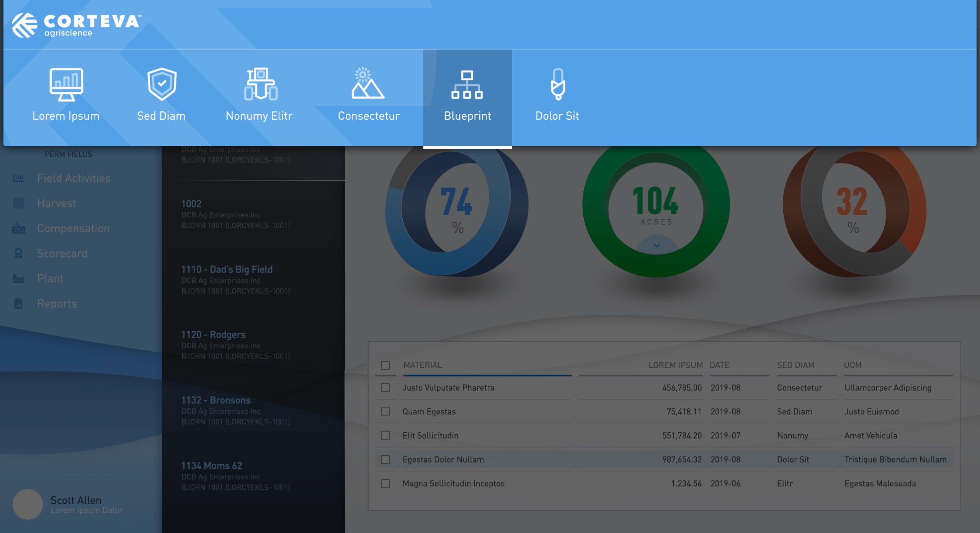Select the Dolor Sit corn icon
The width and height of the screenshot is (980, 533).
tap(558, 84)
